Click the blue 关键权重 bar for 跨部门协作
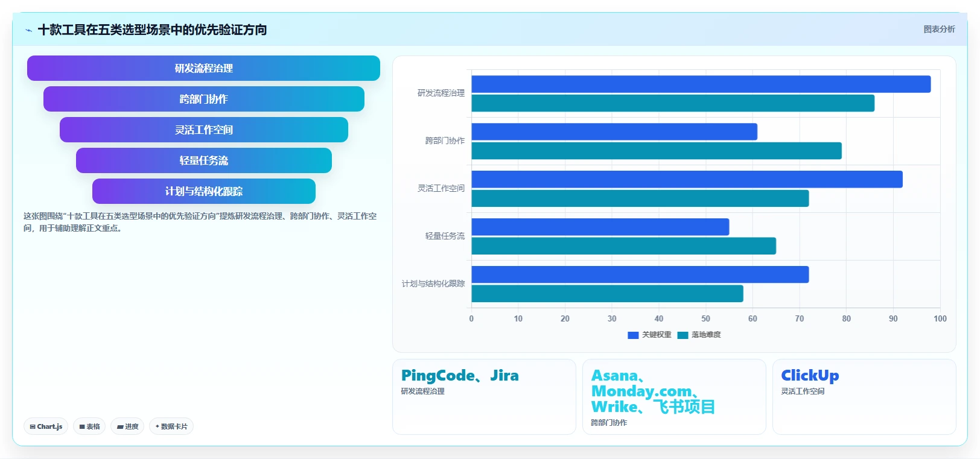 614,131
